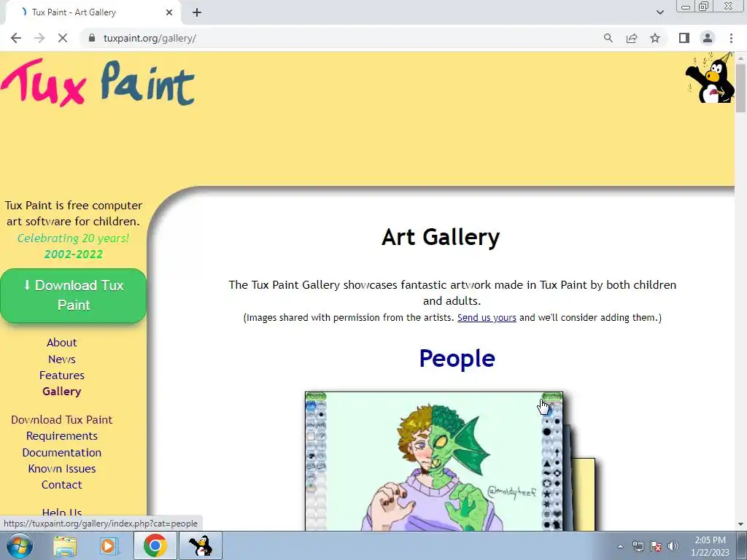Open the taskbar clock and date
The image size is (747, 560).
coord(710,546)
